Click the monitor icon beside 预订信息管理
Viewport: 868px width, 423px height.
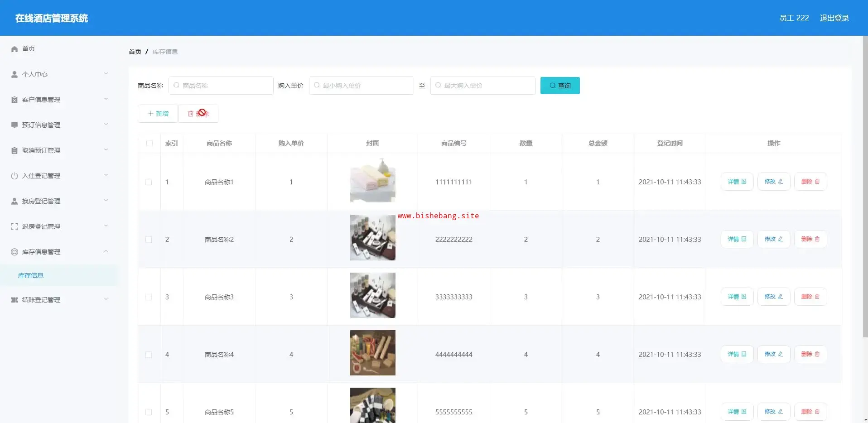14,125
